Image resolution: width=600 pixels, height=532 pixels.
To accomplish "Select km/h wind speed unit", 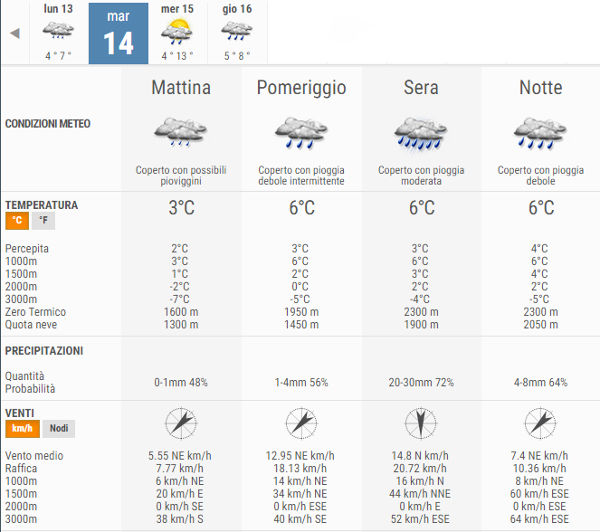I will pos(22,428).
